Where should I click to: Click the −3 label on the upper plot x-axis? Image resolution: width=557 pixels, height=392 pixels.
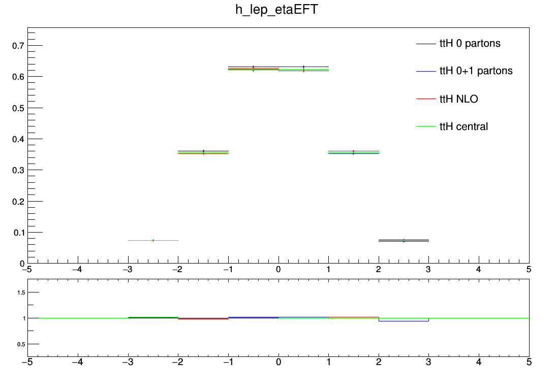127,270
